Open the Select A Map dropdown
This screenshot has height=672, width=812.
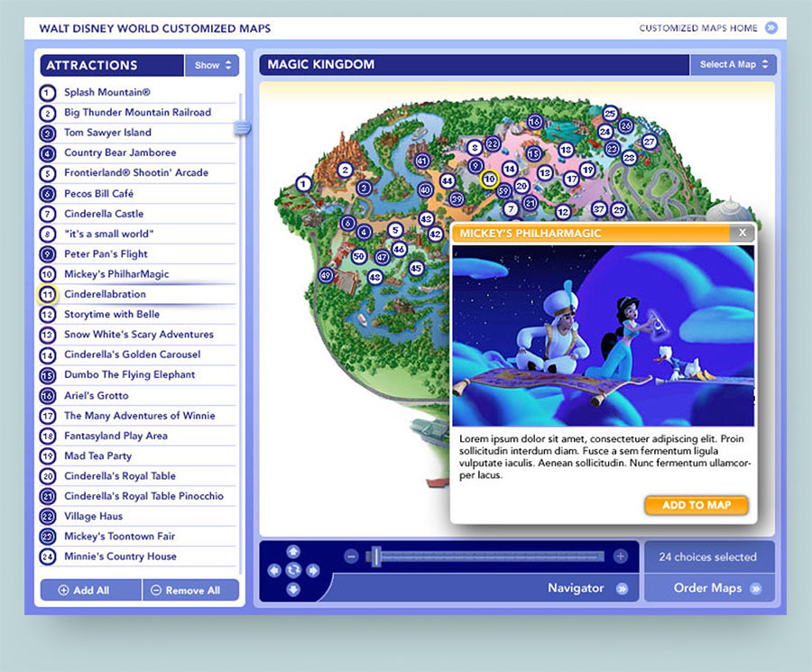pos(733,65)
